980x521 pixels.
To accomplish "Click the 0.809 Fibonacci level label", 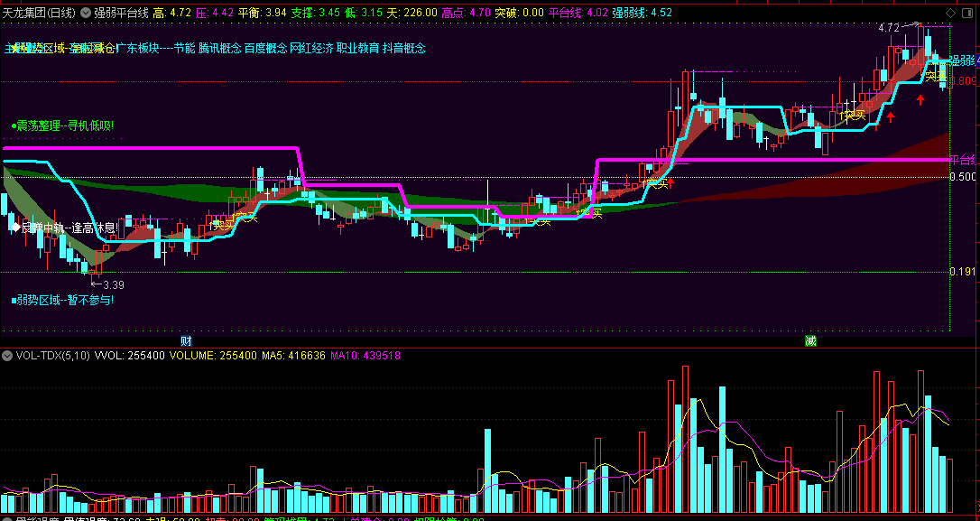I will click(965, 81).
